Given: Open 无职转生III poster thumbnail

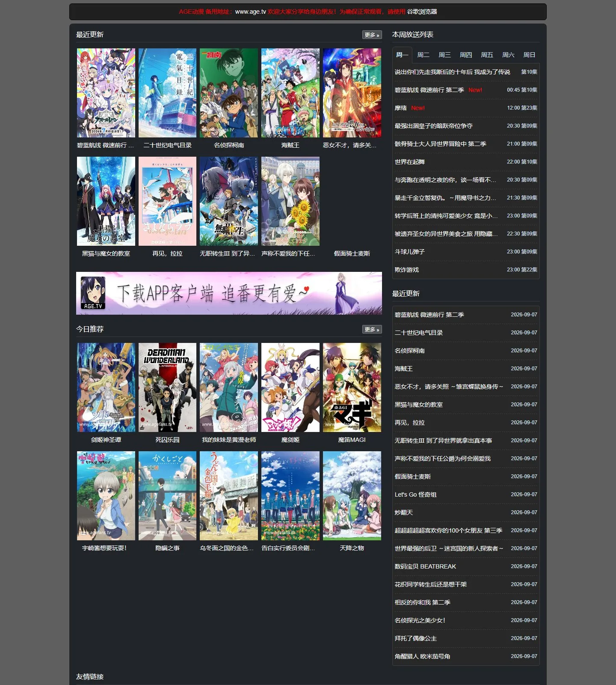Looking at the screenshot, I should pyautogui.click(x=229, y=201).
